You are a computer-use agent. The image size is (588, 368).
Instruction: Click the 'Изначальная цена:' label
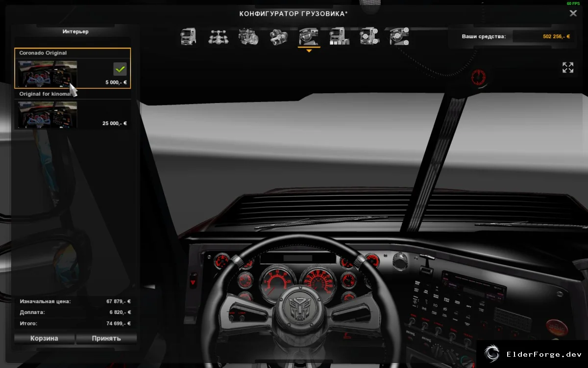45,301
